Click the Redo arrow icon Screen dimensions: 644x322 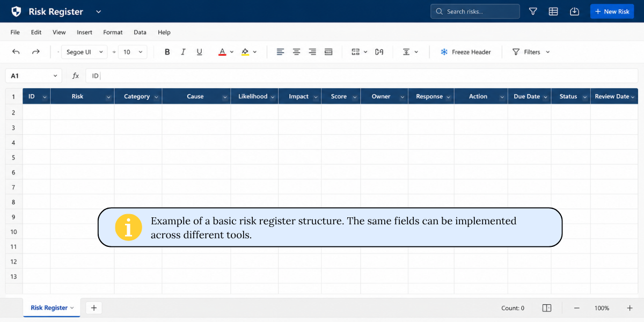36,52
